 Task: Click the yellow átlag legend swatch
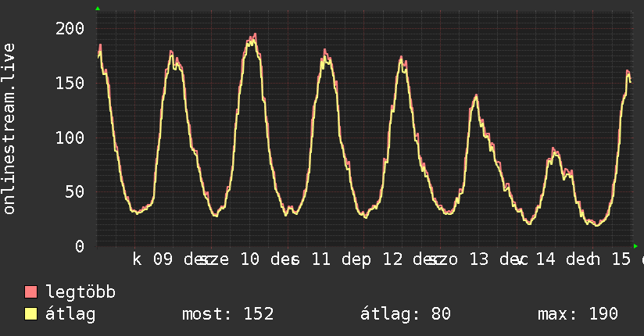pos(30,314)
